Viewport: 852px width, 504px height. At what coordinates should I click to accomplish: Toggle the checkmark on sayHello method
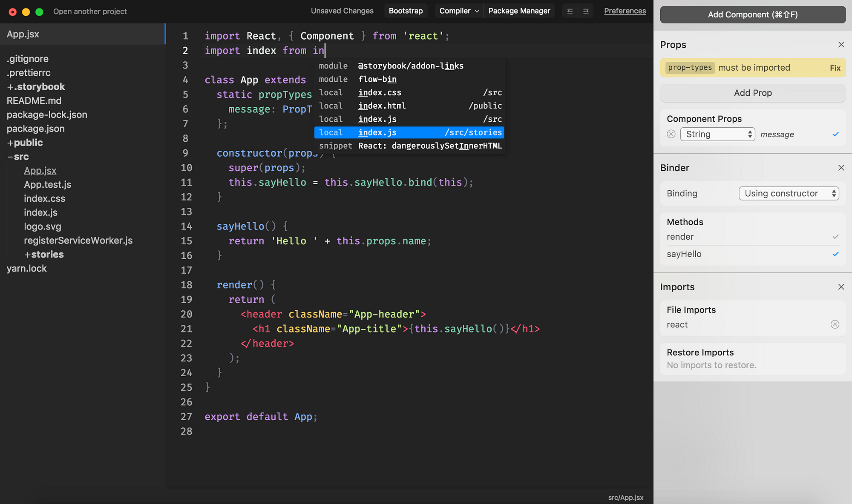[836, 254]
